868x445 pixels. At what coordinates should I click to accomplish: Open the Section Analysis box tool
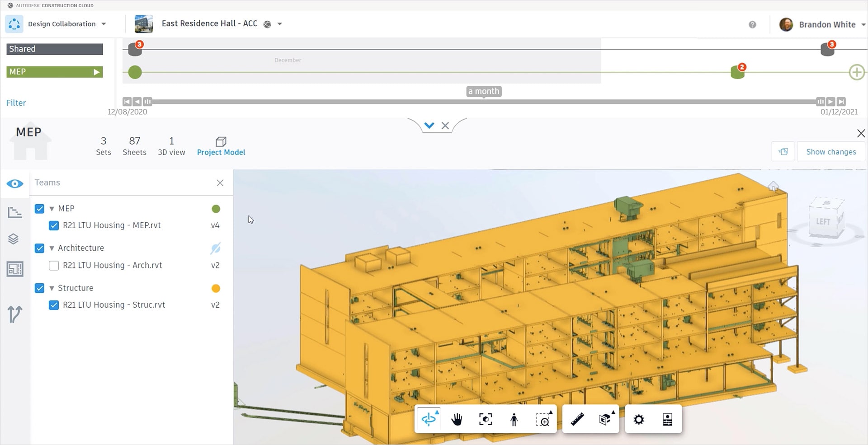(x=605, y=420)
